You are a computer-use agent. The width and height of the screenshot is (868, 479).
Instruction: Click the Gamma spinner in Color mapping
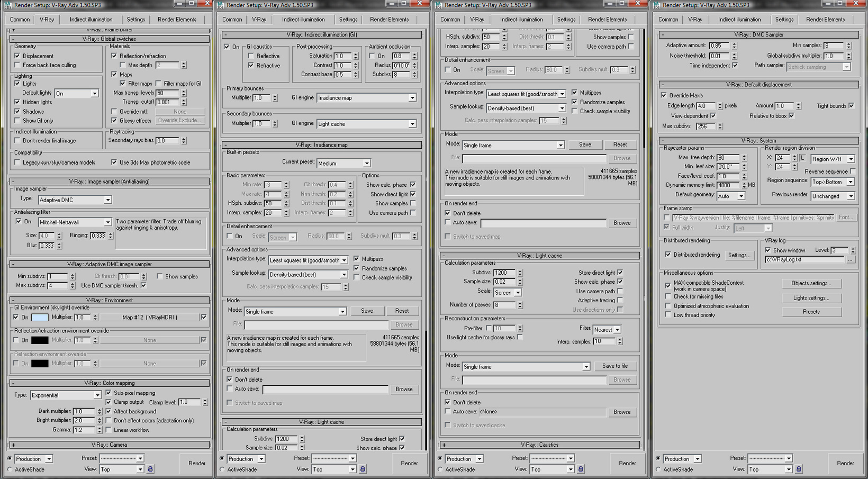[99, 430]
